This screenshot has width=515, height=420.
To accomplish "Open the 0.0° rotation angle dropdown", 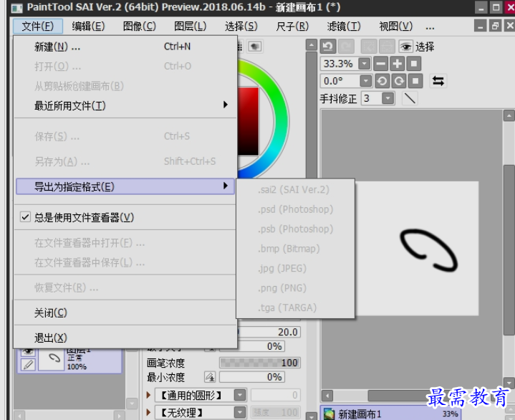I will coord(365,80).
